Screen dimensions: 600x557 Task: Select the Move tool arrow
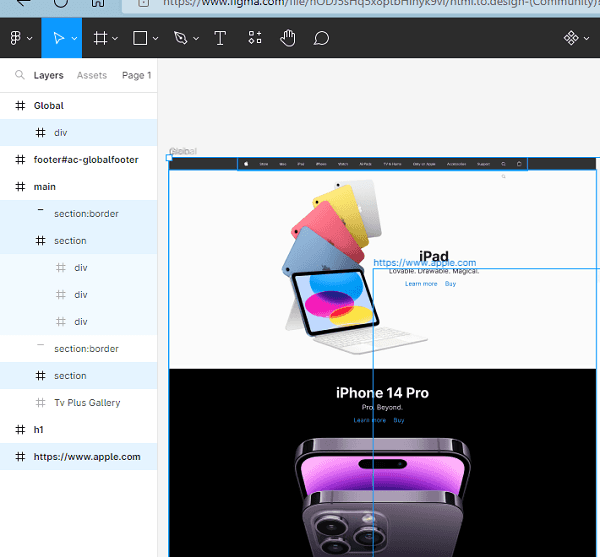tap(56, 38)
